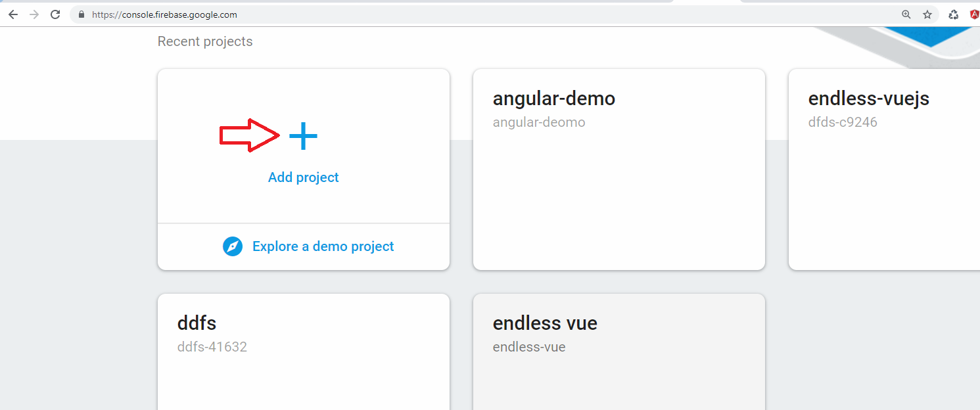980x410 pixels.
Task: Open the red Angular extension icon
Action: click(x=974, y=14)
